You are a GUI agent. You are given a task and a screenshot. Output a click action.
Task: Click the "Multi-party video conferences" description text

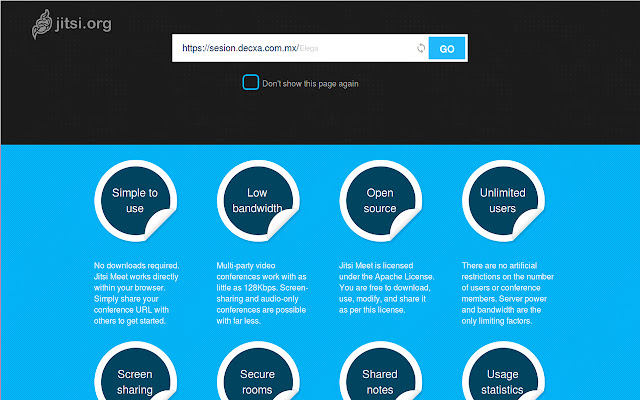point(262,293)
